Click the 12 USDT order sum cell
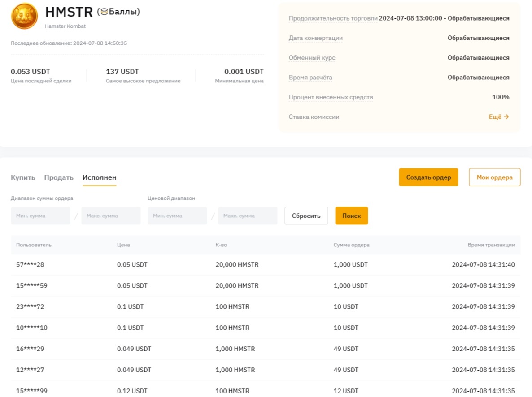 346,391
